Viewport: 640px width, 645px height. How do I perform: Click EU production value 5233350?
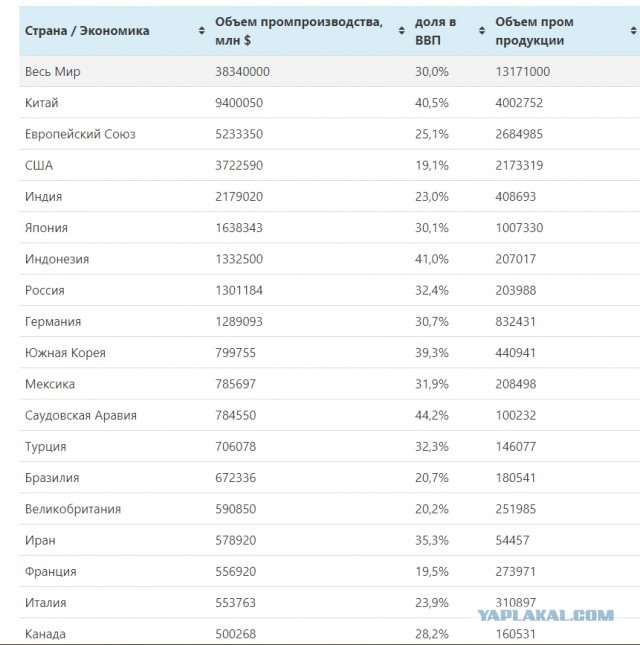(239, 134)
